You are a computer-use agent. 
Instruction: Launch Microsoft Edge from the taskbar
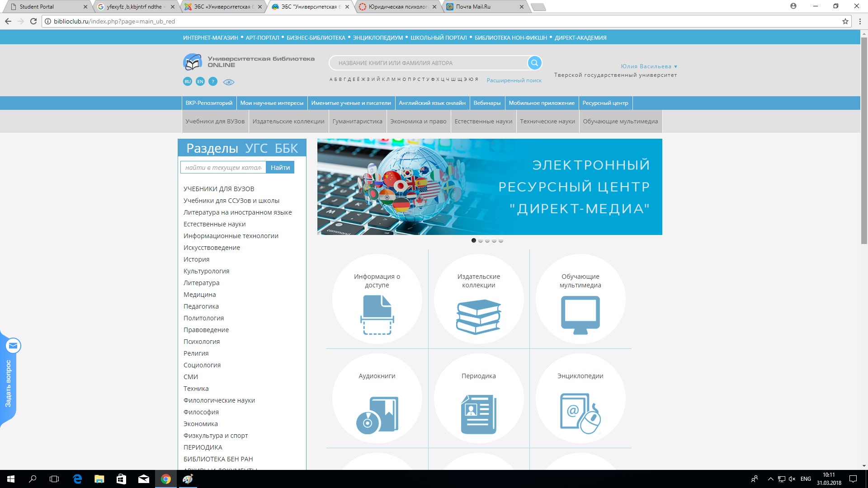coord(77,479)
